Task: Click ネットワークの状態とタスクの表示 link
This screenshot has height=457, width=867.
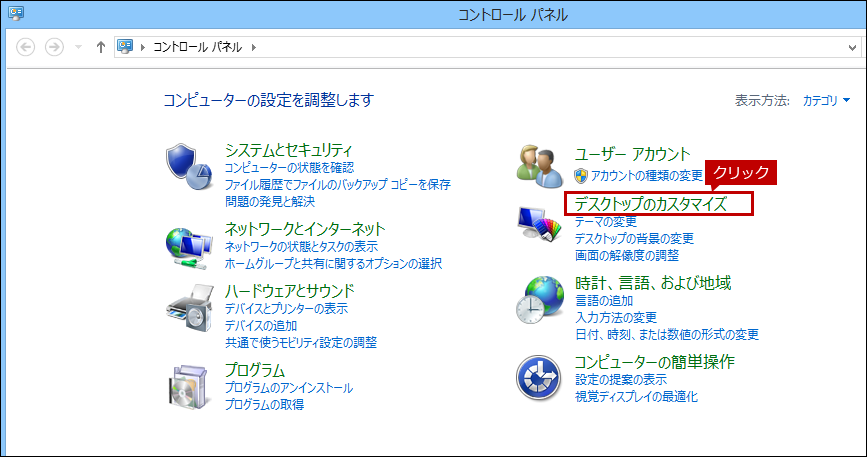Action: click(301, 246)
